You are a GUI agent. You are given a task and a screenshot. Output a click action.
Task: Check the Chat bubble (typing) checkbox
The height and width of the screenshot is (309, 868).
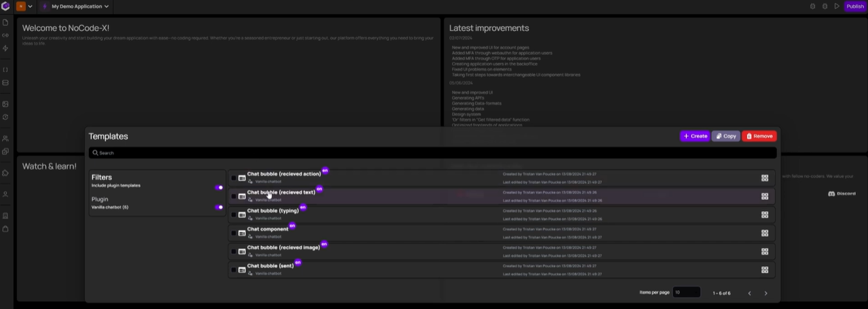[233, 214]
